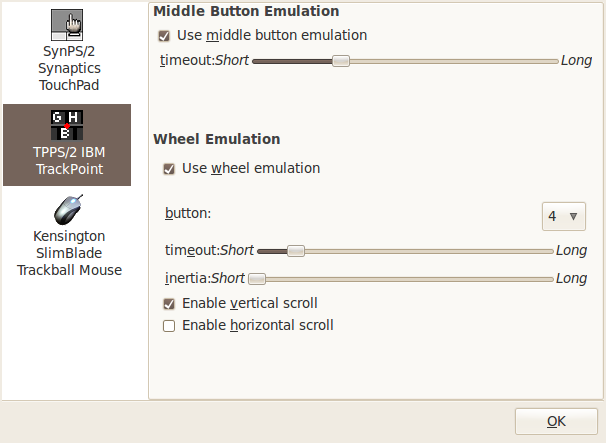This screenshot has height=443, width=606.
Task: Toggle Enable vertical scroll checkbox
Action: tap(169, 304)
